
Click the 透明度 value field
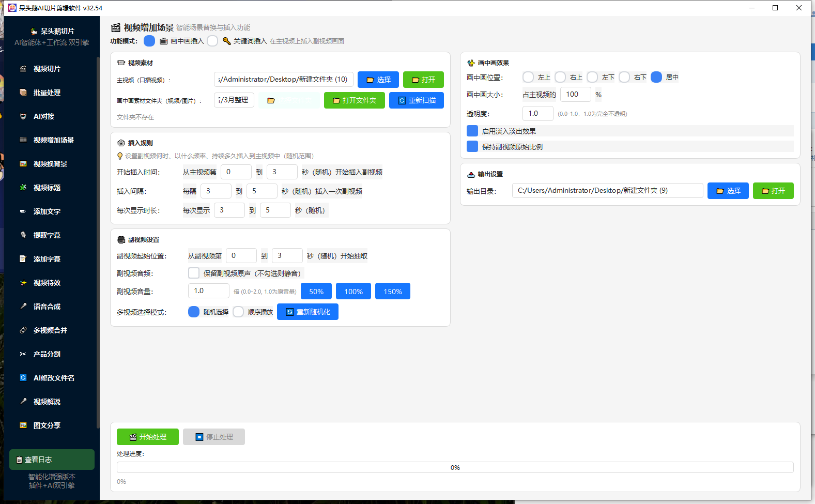(x=538, y=113)
